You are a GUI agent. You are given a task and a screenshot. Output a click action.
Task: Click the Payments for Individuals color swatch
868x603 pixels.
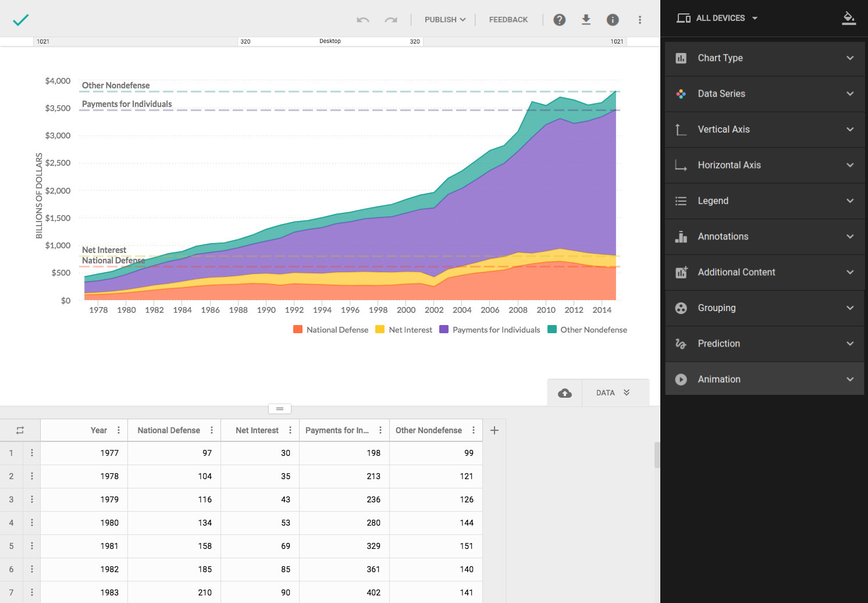(x=444, y=330)
